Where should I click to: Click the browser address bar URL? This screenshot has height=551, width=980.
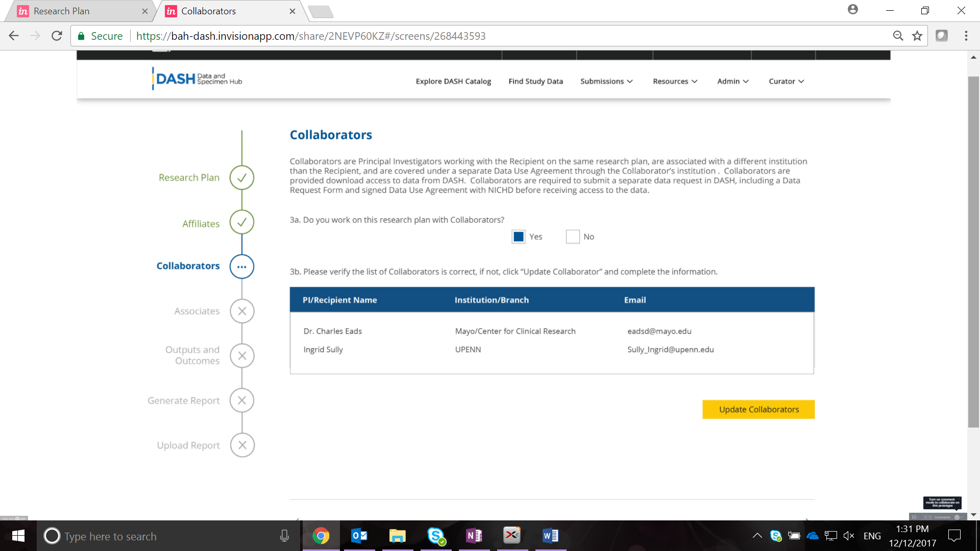(310, 36)
